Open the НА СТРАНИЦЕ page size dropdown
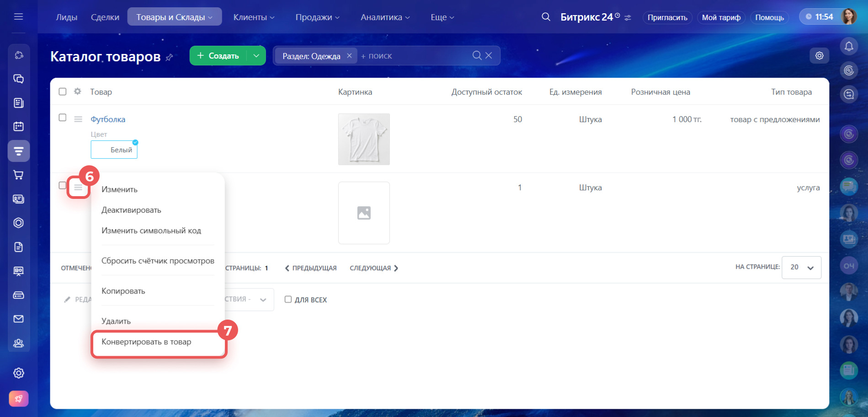The height and width of the screenshot is (417, 868). pos(801,267)
